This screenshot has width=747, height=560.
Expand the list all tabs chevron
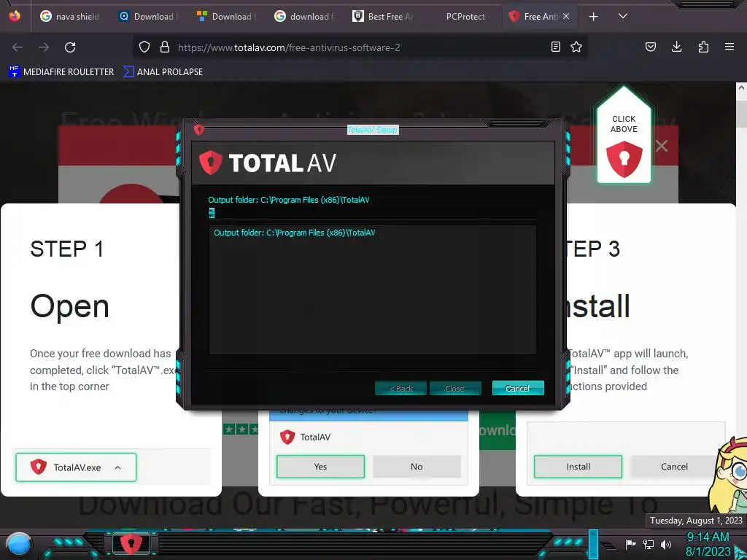pos(623,16)
